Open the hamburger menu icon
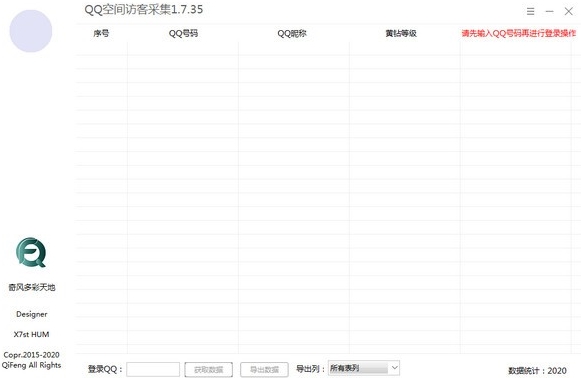Viewport: 581px width, 378px height. (x=530, y=11)
